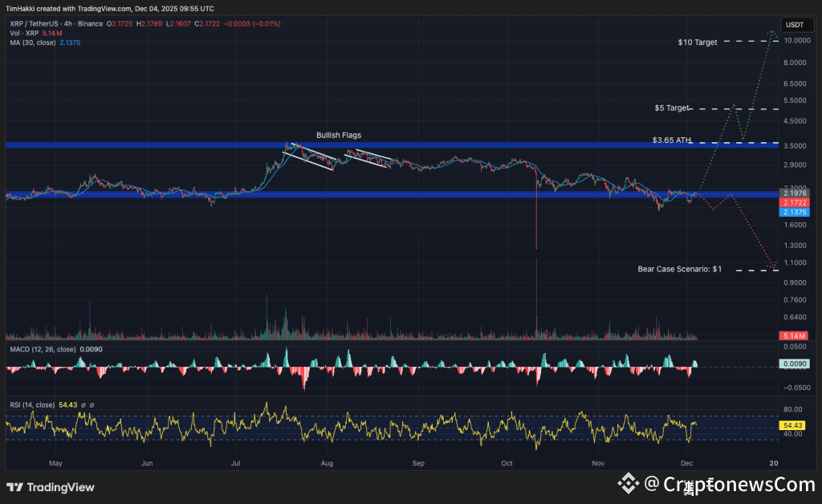Select the USDT price scale unit button
This screenshot has height=504, width=822.
[x=796, y=25]
